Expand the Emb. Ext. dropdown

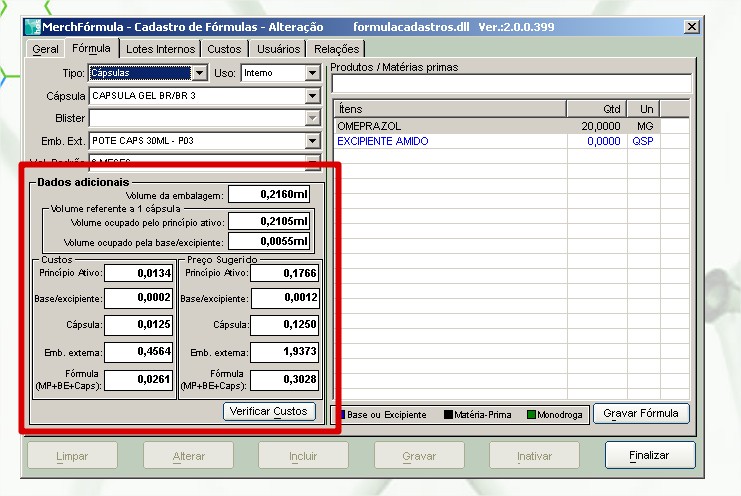click(x=312, y=141)
